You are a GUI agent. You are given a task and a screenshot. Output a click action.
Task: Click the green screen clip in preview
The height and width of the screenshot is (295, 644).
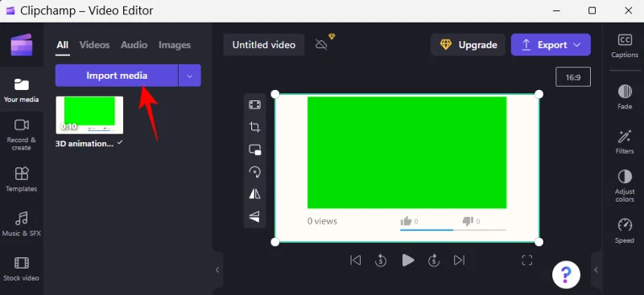coord(407,153)
